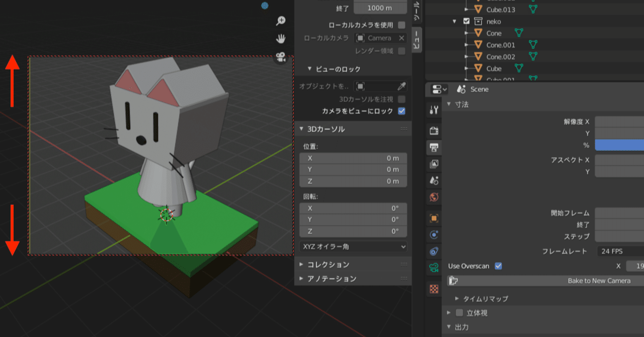The height and width of the screenshot is (337, 644).
Task: Collapse the neko collection tree arrow
Action: tap(455, 21)
